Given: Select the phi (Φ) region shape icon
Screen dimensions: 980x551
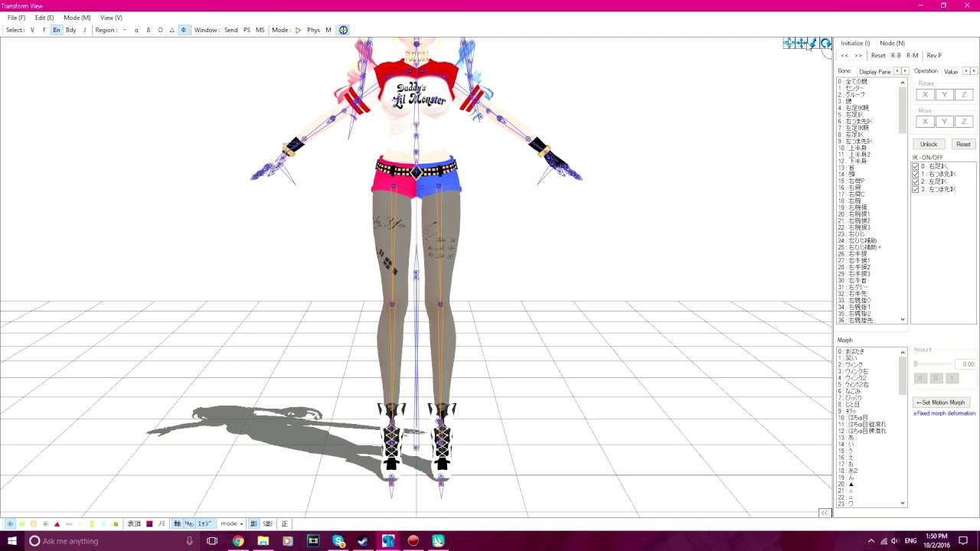Looking at the screenshot, I should point(183,30).
